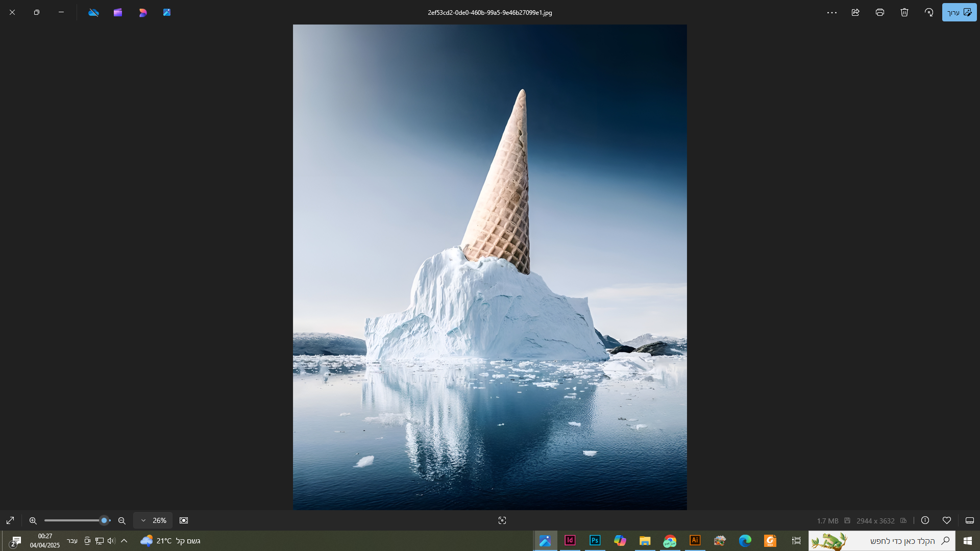980x551 pixels.
Task: Print the image
Action: point(880,12)
